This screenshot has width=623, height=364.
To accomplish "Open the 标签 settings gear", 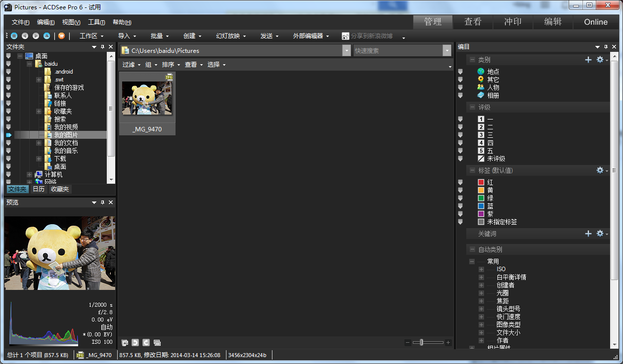I will [x=601, y=170].
